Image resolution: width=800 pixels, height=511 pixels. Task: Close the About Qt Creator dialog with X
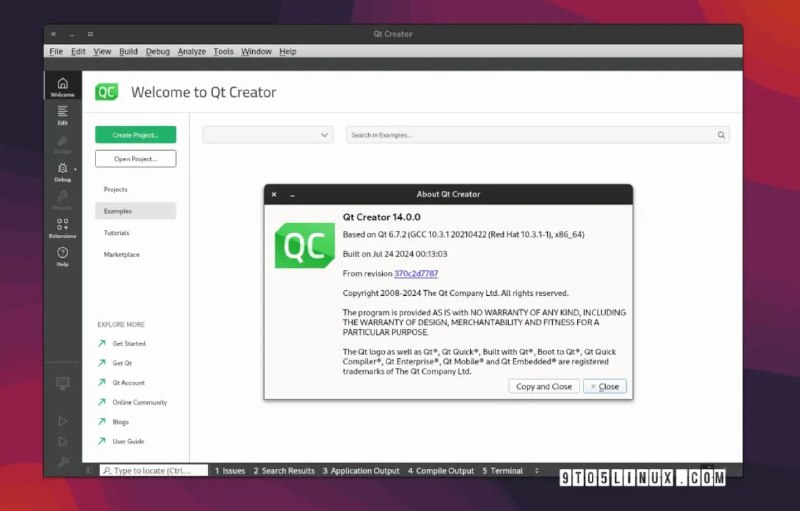[274, 194]
